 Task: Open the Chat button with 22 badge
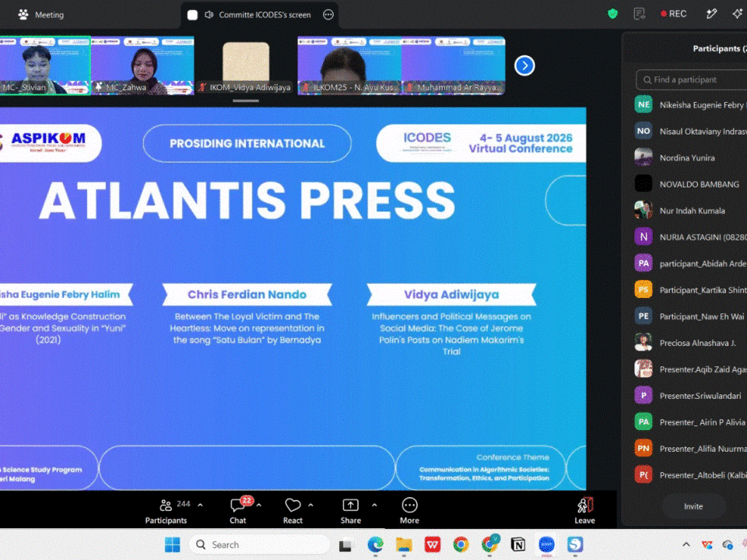(238, 511)
